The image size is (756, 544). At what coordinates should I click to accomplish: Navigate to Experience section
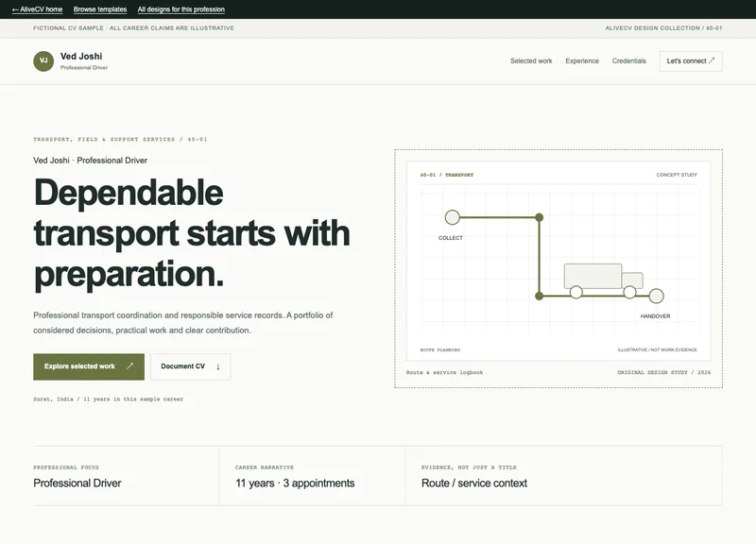coord(582,60)
